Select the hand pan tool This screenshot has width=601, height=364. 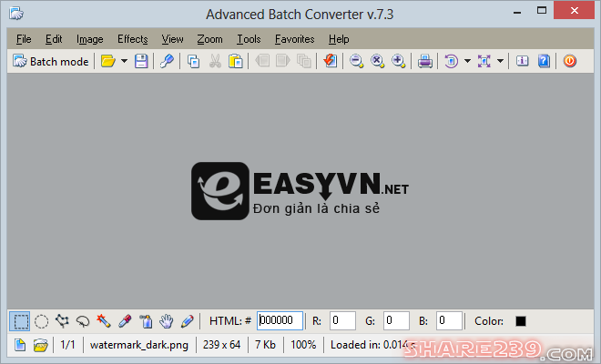click(x=167, y=321)
